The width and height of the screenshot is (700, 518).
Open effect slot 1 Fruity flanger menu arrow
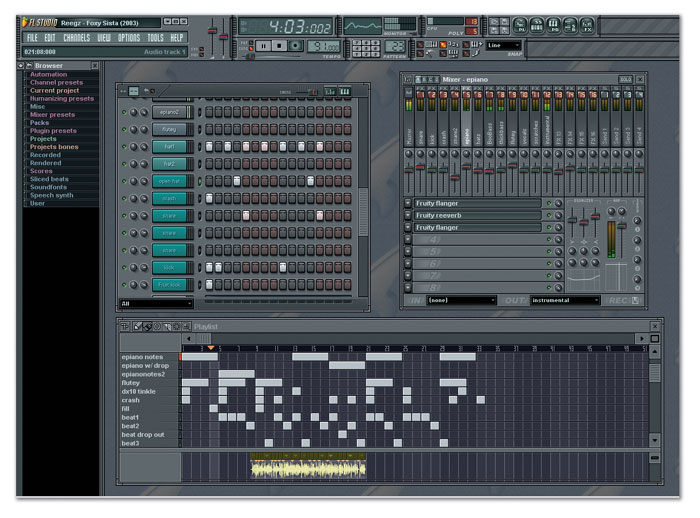click(408, 203)
